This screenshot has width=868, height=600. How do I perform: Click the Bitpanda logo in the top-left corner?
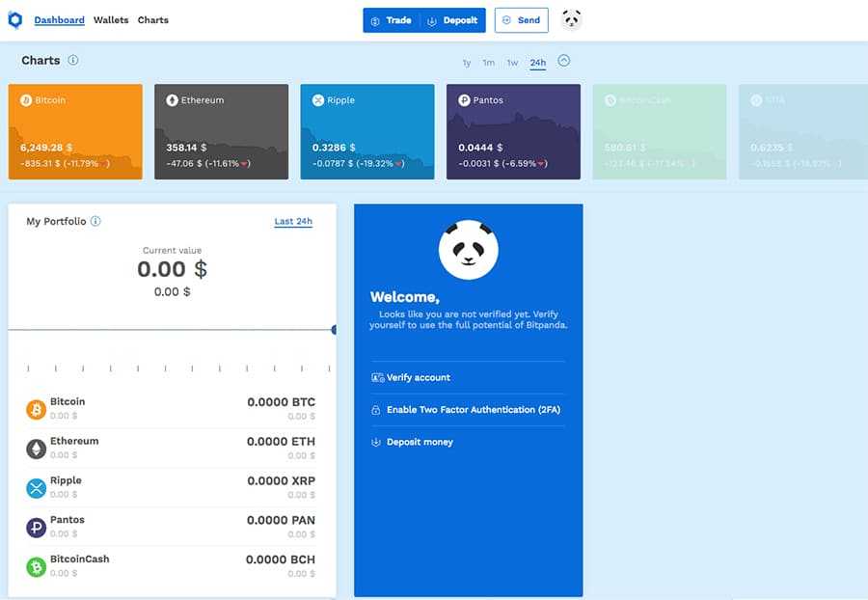point(14,18)
